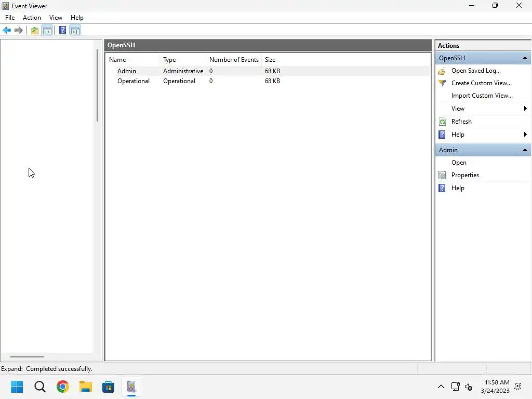The image size is (532, 399).
Task: Open the Windows Start menu
Action: pyautogui.click(x=17, y=387)
